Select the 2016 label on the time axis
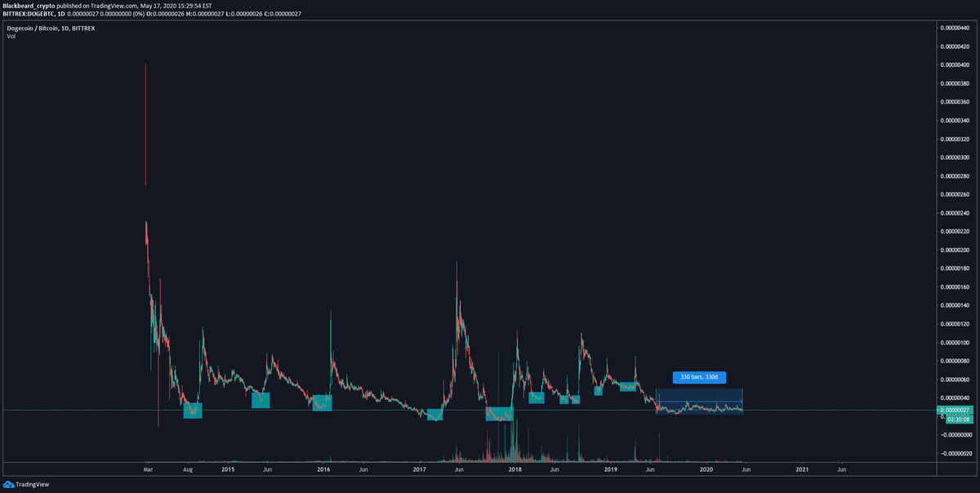This screenshot has width=980, height=493. coord(323,470)
